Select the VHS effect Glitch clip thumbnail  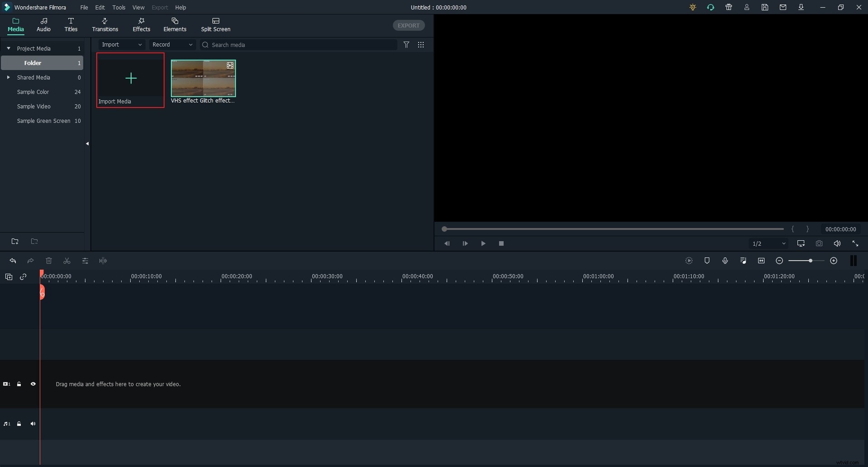[x=204, y=79]
